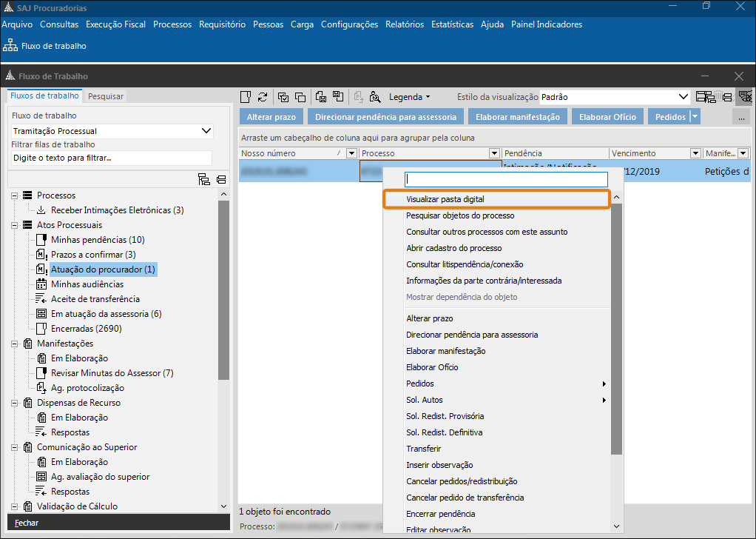Image resolution: width=756 pixels, height=539 pixels.
Task: Click the checked-window select all toolbar icon
Action: pyautogui.click(x=283, y=97)
